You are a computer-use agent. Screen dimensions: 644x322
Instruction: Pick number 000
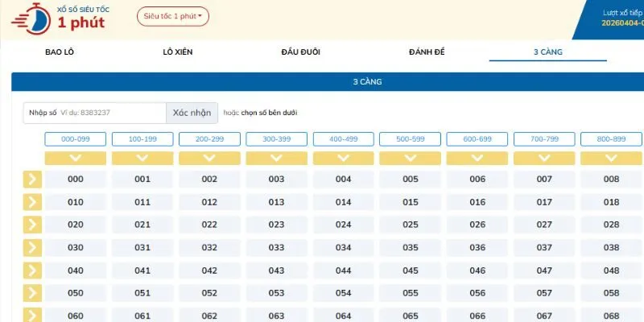(75, 180)
